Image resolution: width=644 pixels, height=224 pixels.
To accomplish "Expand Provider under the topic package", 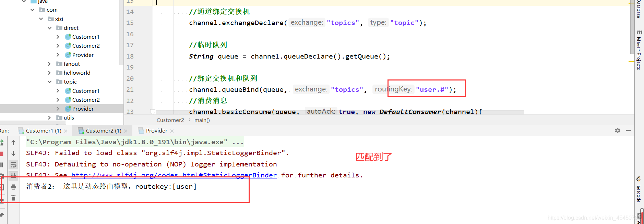I will click(x=58, y=109).
